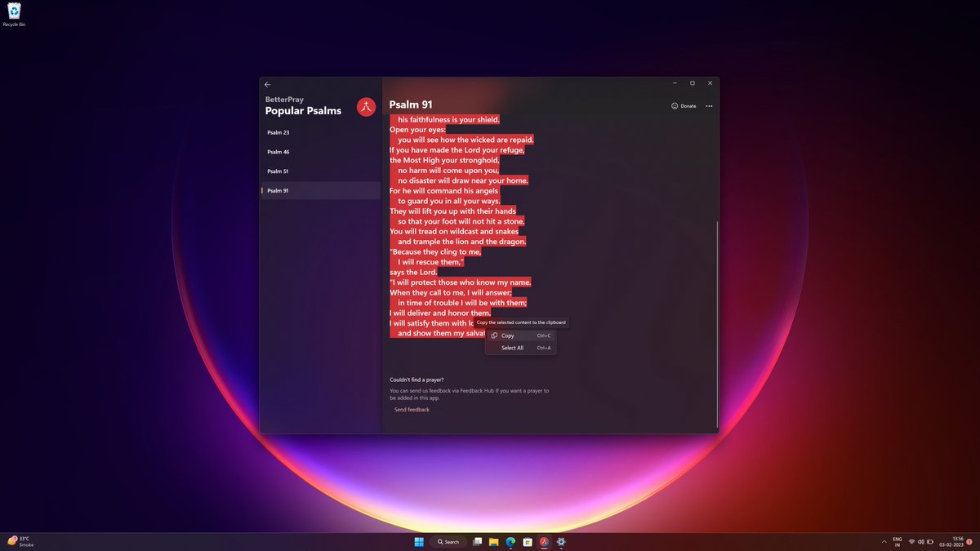The width and height of the screenshot is (980, 551).
Task: Click the taskbar Search box
Action: click(x=448, y=541)
